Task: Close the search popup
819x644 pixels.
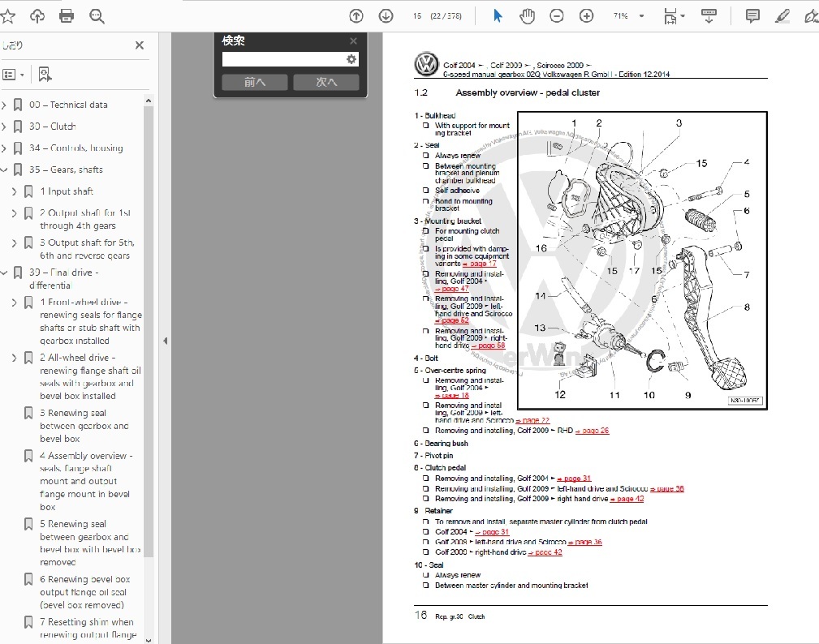Action: [x=354, y=41]
